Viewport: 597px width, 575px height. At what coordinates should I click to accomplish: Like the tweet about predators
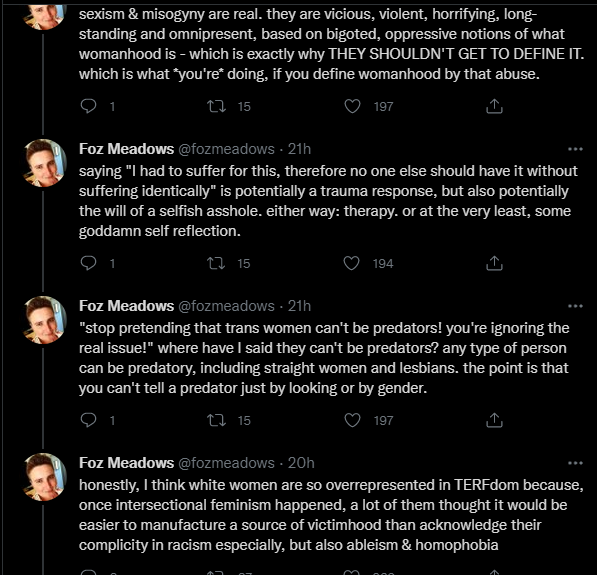(x=352, y=420)
